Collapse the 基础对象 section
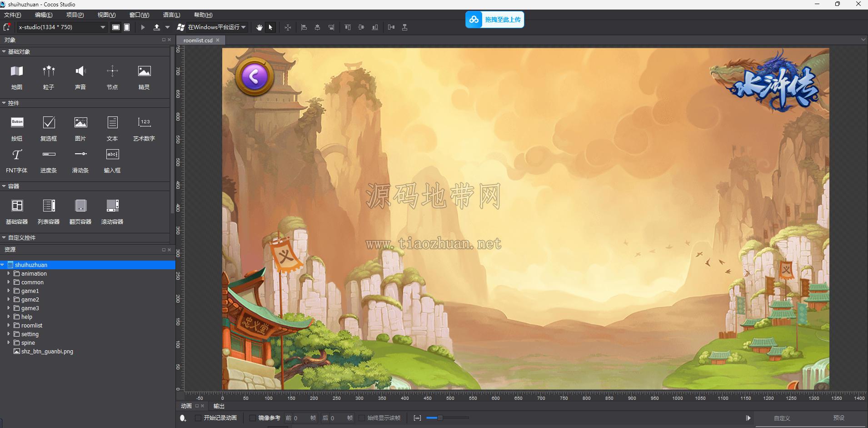This screenshot has height=428, width=868. [x=4, y=52]
